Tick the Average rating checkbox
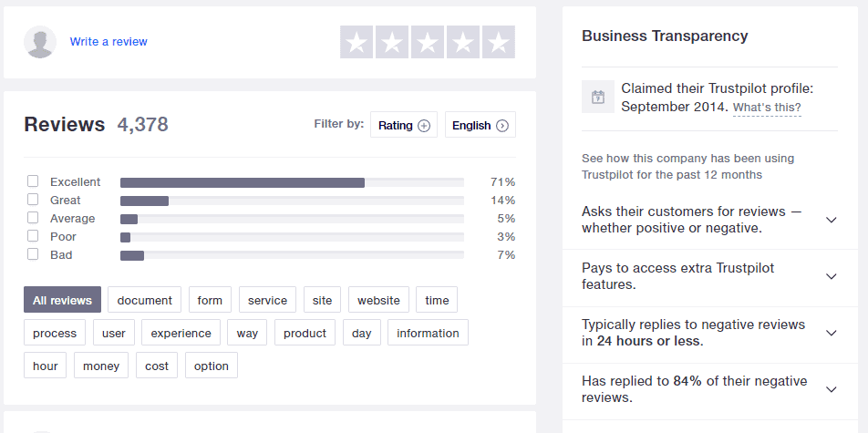 [x=33, y=218]
